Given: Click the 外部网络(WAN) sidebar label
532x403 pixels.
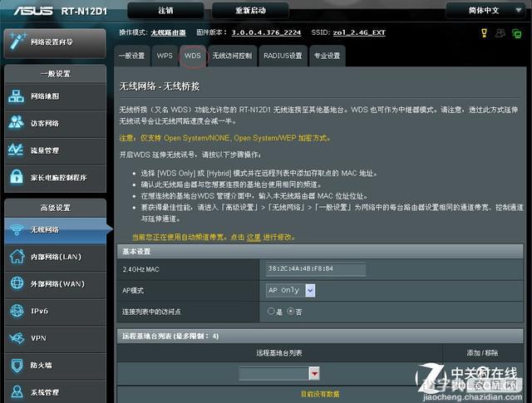Looking at the screenshot, I should [57, 284].
